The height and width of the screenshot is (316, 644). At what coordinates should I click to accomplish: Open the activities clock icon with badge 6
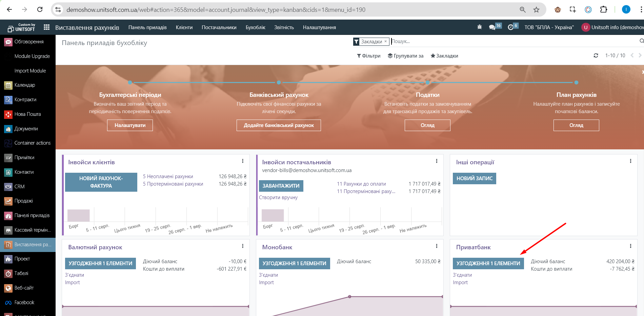tap(510, 27)
